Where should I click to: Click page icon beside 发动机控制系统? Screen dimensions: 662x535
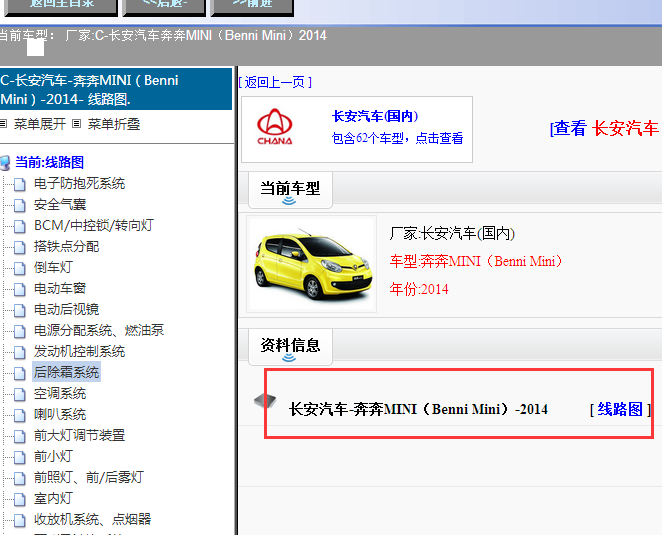19,352
